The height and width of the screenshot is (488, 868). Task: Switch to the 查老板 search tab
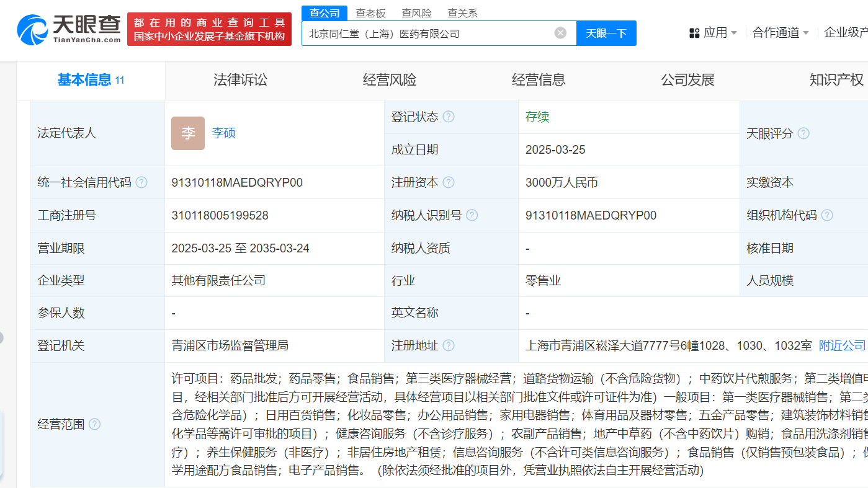coord(370,13)
